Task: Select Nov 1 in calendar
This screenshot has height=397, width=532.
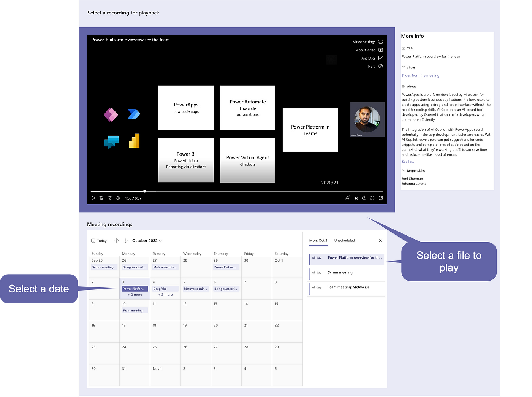Action: (165, 375)
